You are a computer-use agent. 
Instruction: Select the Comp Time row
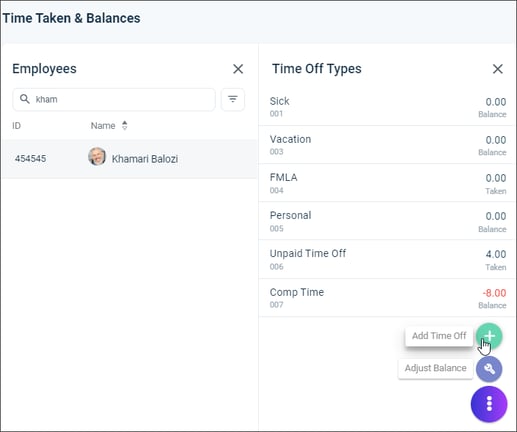pyautogui.click(x=386, y=298)
